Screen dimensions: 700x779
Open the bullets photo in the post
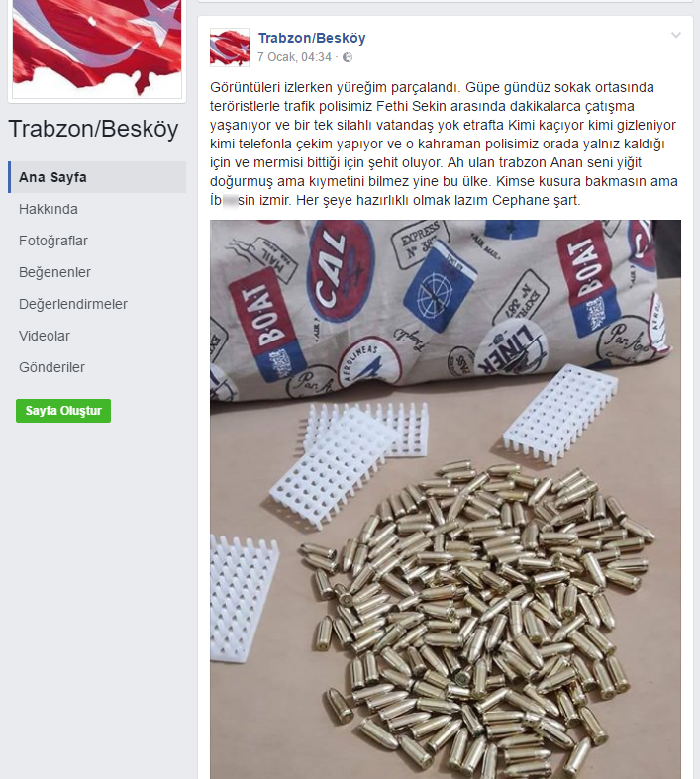pos(446,499)
